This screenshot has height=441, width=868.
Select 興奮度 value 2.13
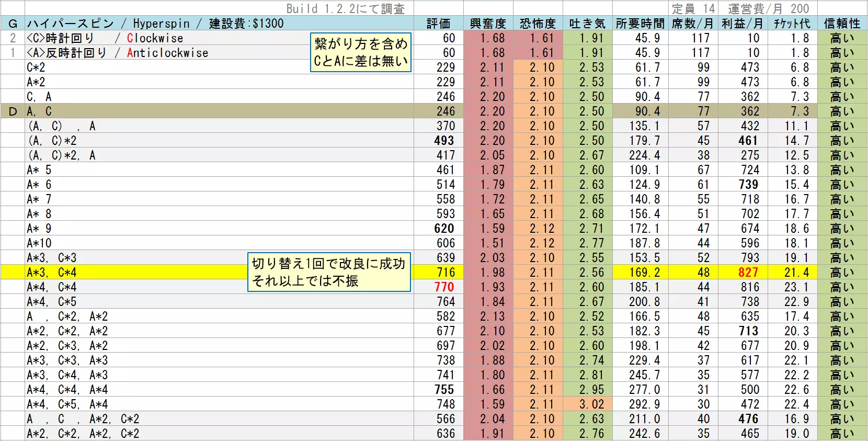[493, 316]
